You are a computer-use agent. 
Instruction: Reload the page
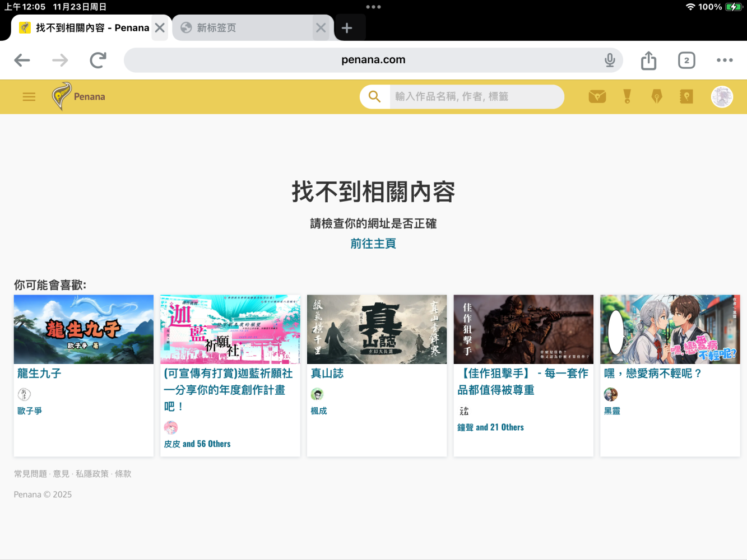(x=98, y=60)
